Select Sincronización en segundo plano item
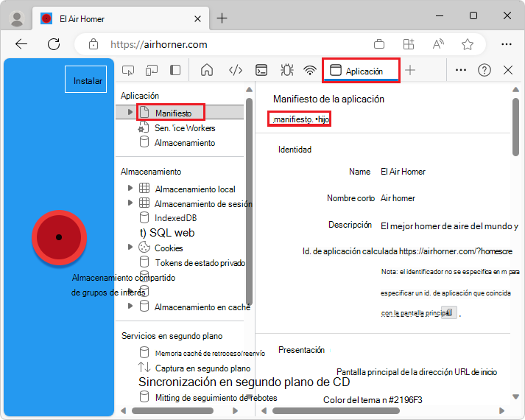Viewport: 525px width, 420px height. (244, 382)
